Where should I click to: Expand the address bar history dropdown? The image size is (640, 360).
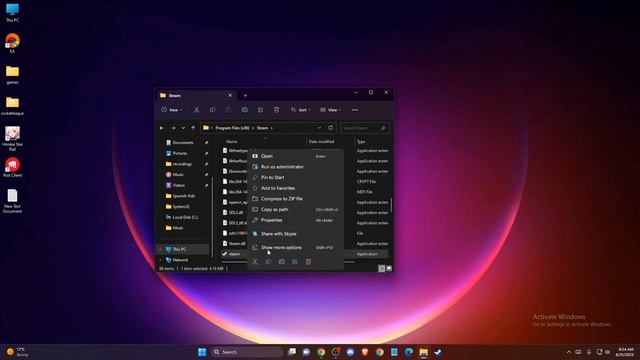pyautogui.click(x=319, y=128)
